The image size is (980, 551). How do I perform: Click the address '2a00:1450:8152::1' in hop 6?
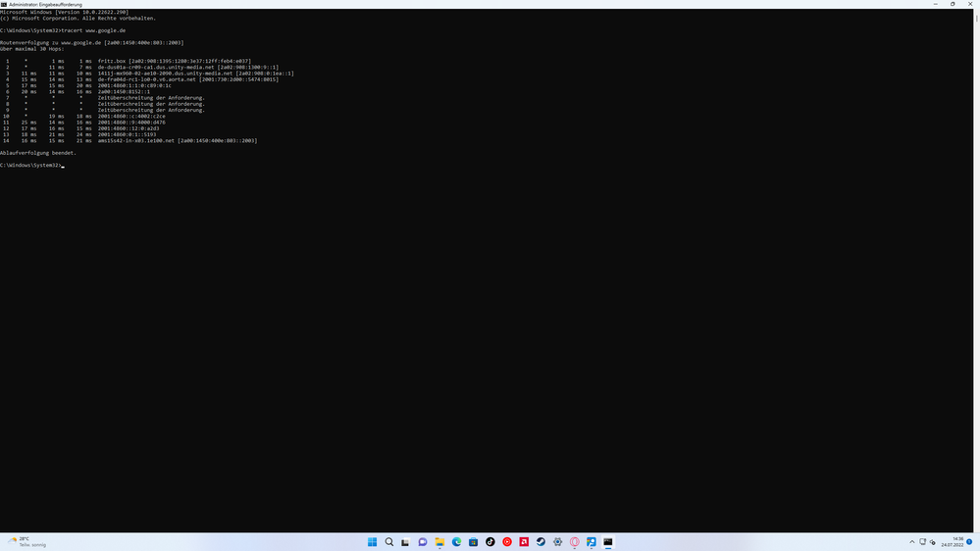[x=124, y=92]
